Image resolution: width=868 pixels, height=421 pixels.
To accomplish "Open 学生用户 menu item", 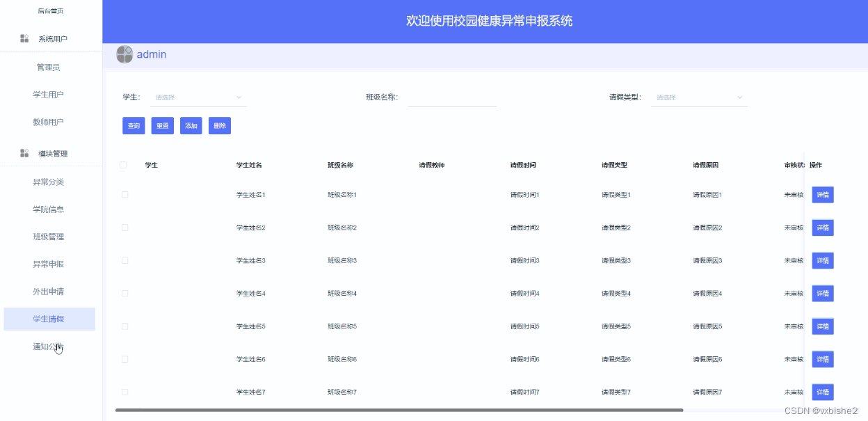I will [x=49, y=95].
